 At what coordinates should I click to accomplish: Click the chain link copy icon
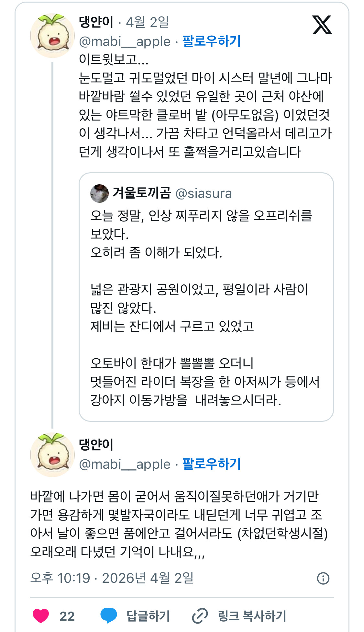click(x=200, y=616)
